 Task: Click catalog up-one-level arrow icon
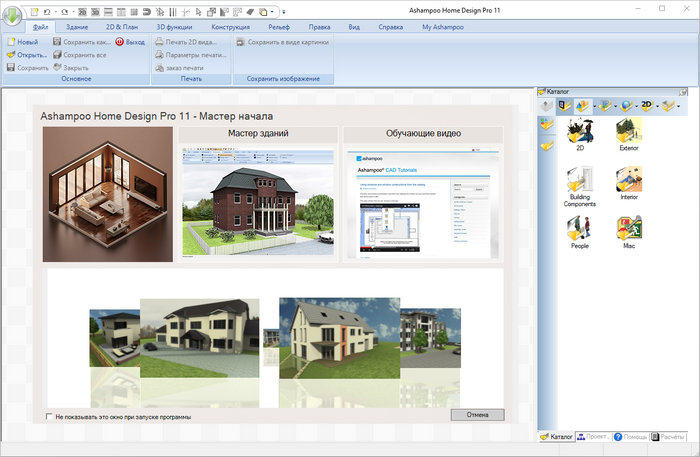546,105
